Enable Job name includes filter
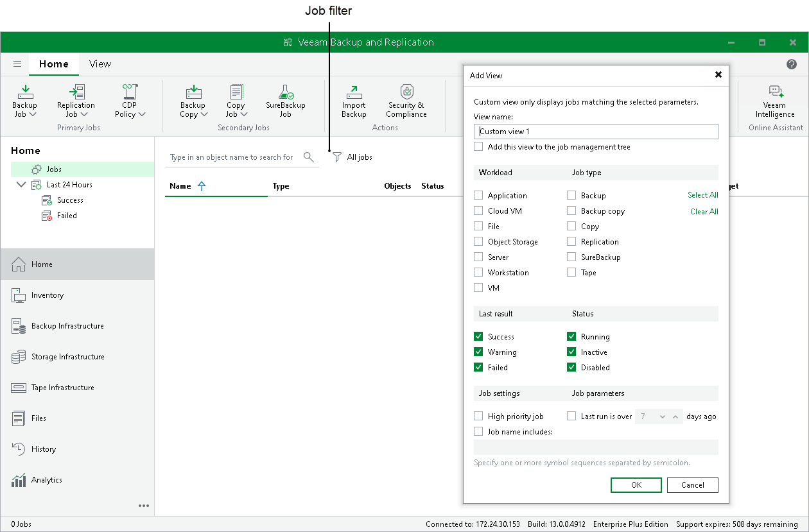Image resolution: width=809 pixels, height=532 pixels. [478, 431]
